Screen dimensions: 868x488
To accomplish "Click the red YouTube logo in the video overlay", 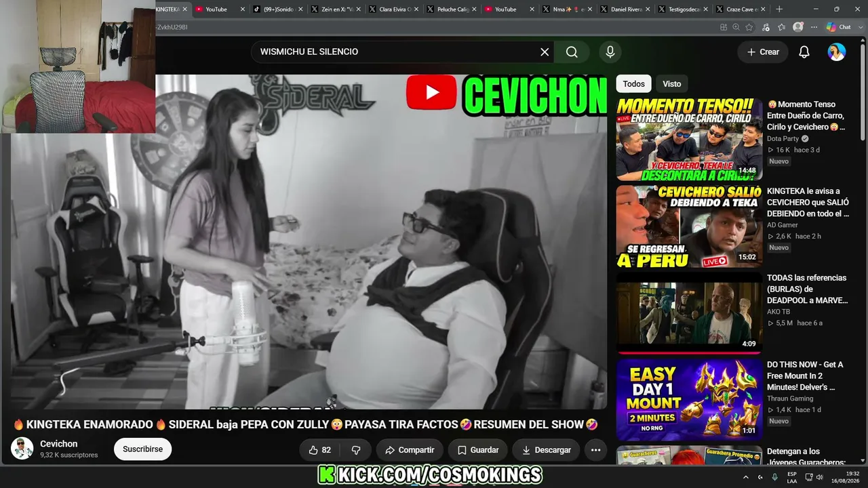I will tap(431, 92).
